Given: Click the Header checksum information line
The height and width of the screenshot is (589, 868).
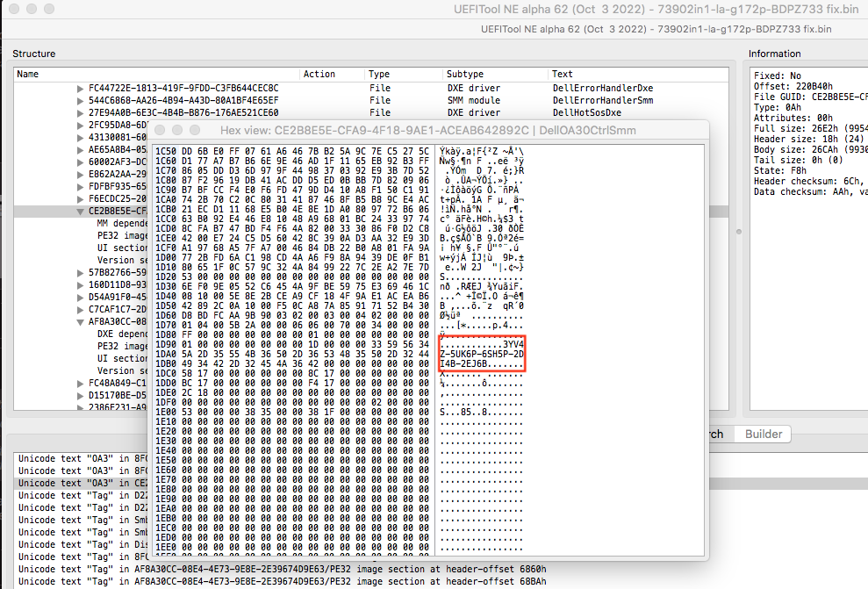Looking at the screenshot, I should coord(809,181).
